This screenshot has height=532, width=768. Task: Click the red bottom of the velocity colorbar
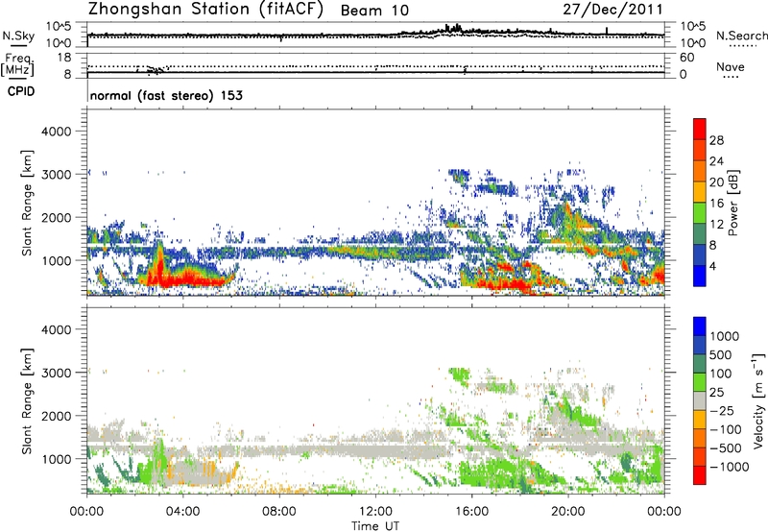click(700, 475)
